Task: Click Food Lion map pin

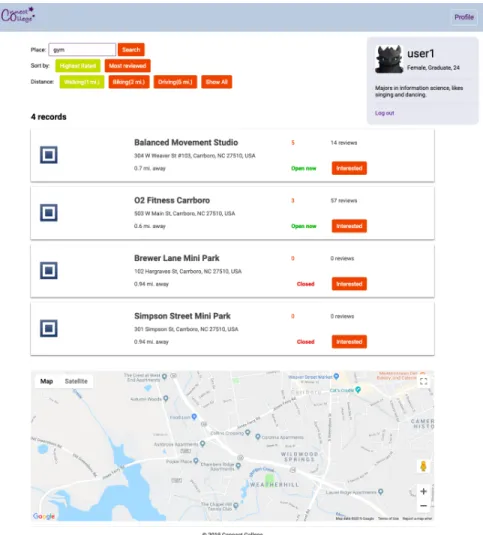Action: [x=194, y=417]
